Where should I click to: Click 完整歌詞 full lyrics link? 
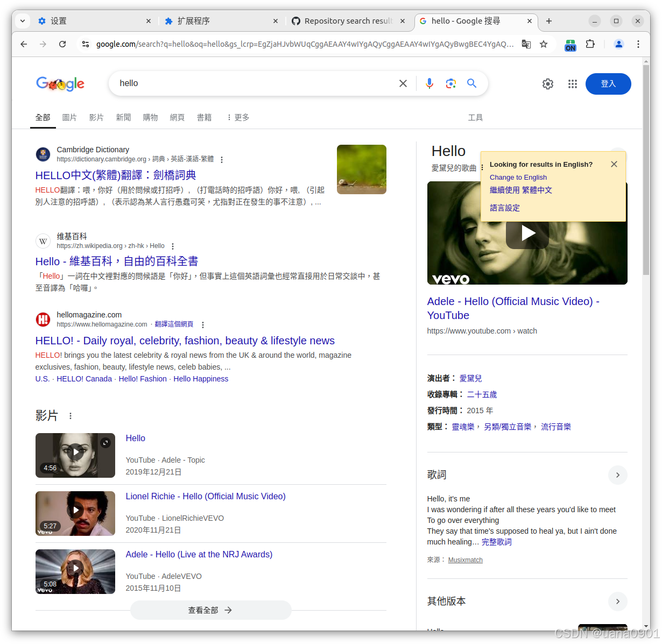(496, 542)
